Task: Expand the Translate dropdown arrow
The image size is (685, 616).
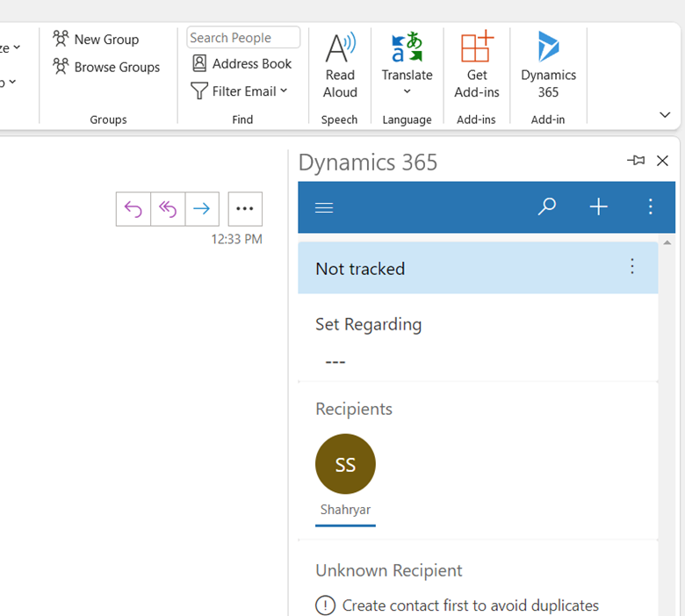Action: pos(407,91)
